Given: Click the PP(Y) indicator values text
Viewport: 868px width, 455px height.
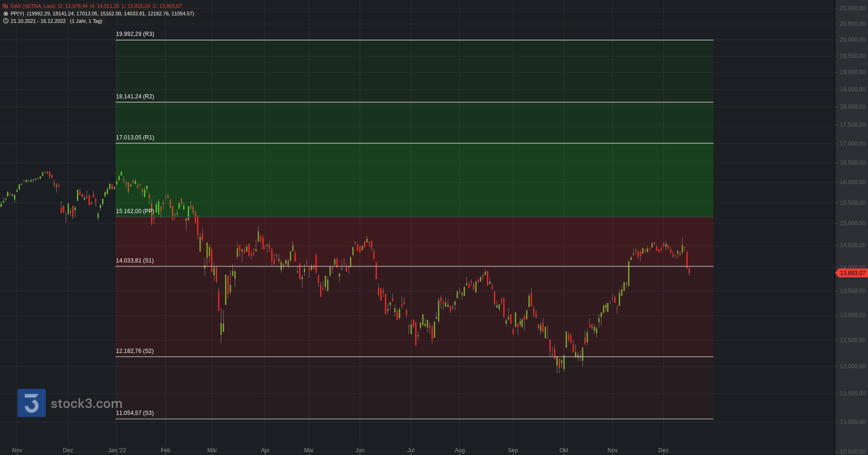Looking at the screenshot, I should point(110,14).
